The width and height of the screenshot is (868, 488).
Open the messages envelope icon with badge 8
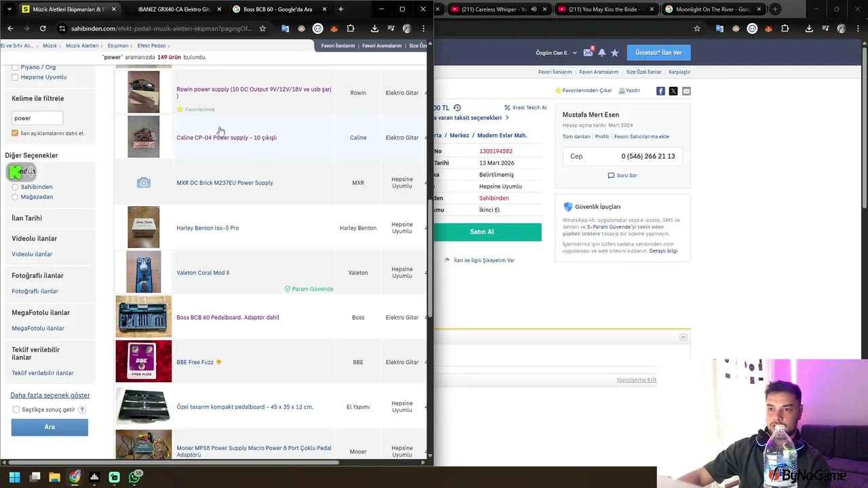tap(588, 52)
